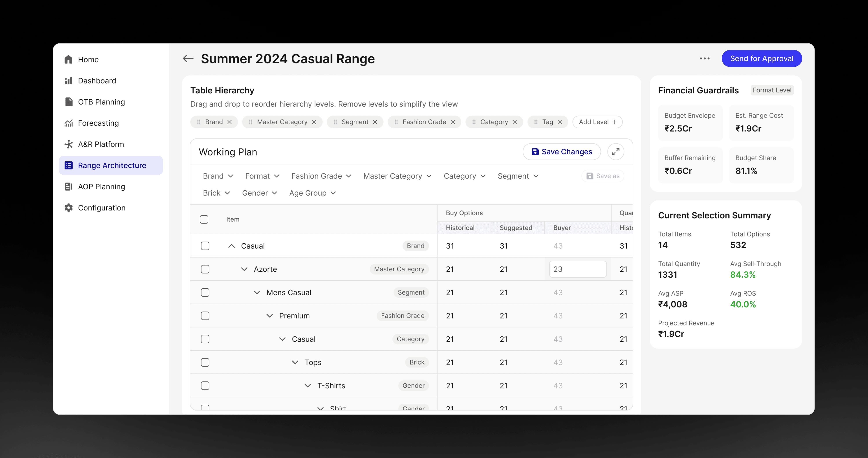Tick the select-all checkbox in the header

pyautogui.click(x=204, y=219)
